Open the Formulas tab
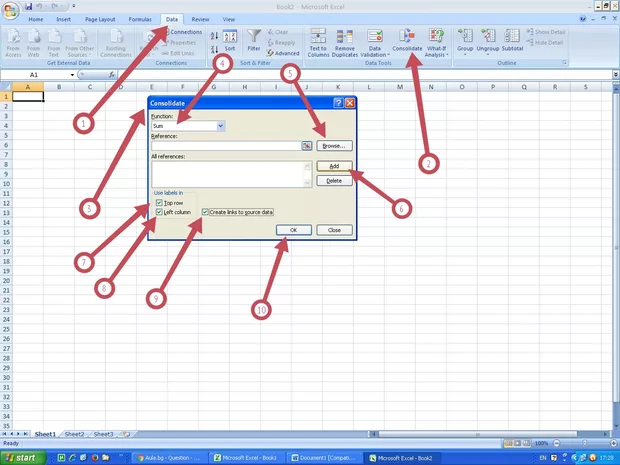Screen dimensions: 620x465 pos(140,19)
